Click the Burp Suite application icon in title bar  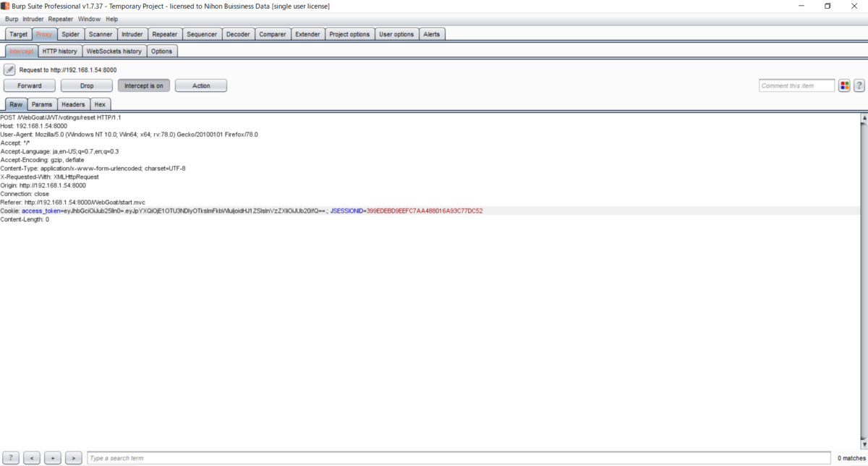point(6,6)
